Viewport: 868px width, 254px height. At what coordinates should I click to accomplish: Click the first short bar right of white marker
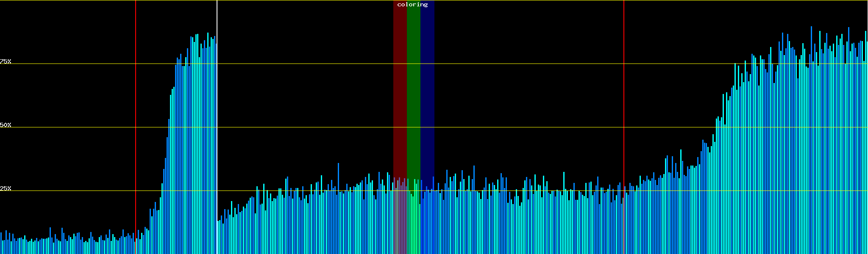(218, 237)
